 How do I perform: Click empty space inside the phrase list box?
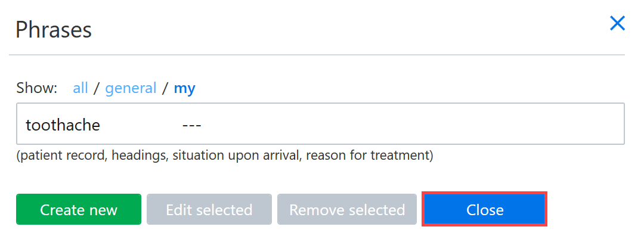(x=411, y=125)
